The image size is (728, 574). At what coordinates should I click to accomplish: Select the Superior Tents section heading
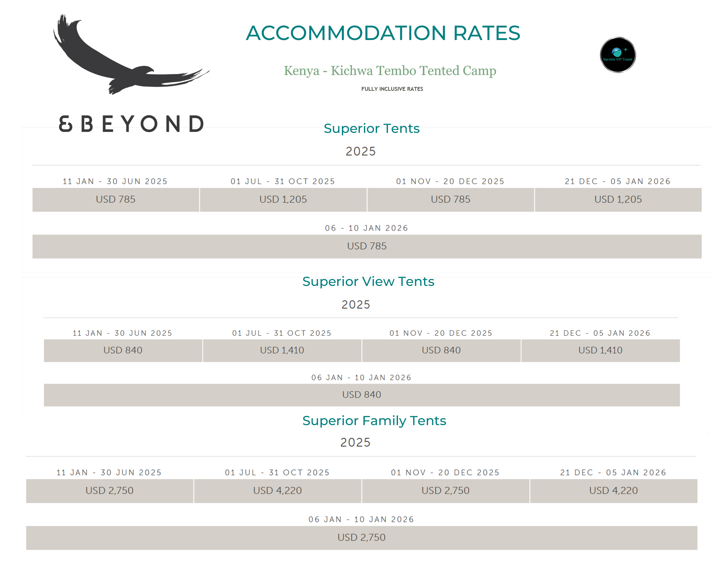(x=371, y=128)
